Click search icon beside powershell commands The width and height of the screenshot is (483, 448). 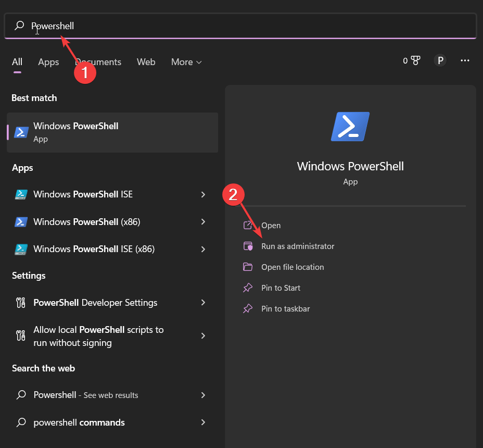tap(21, 422)
